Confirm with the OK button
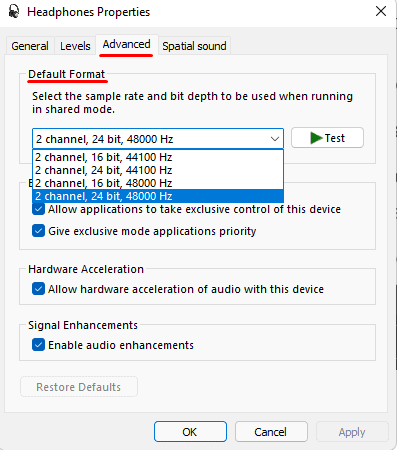Image resolution: width=397 pixels, height=450 pixels. click(190, 432)
